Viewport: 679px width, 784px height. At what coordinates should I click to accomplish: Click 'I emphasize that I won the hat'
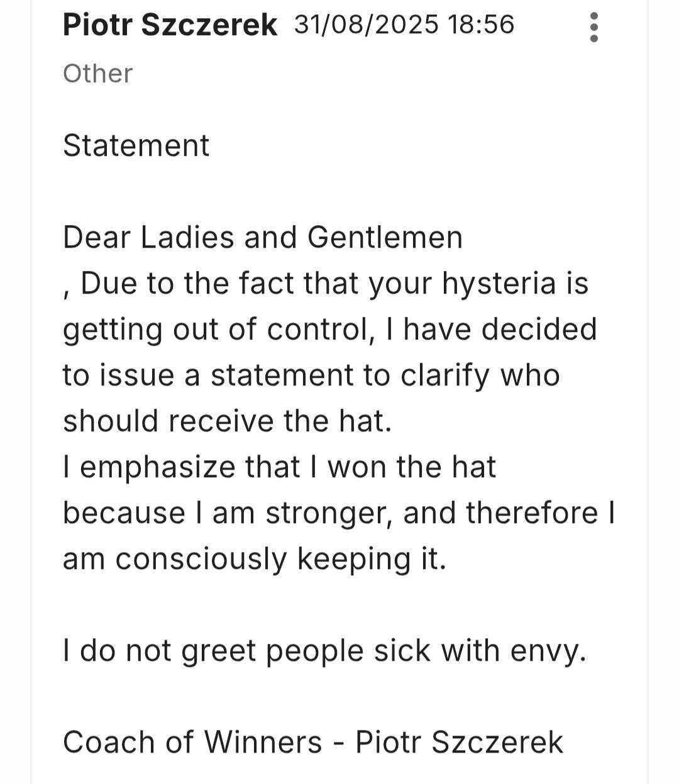(279, 467)
